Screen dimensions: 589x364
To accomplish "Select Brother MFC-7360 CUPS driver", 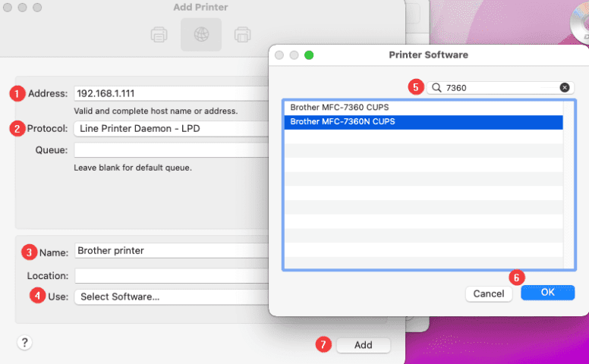I will (339, 108).
